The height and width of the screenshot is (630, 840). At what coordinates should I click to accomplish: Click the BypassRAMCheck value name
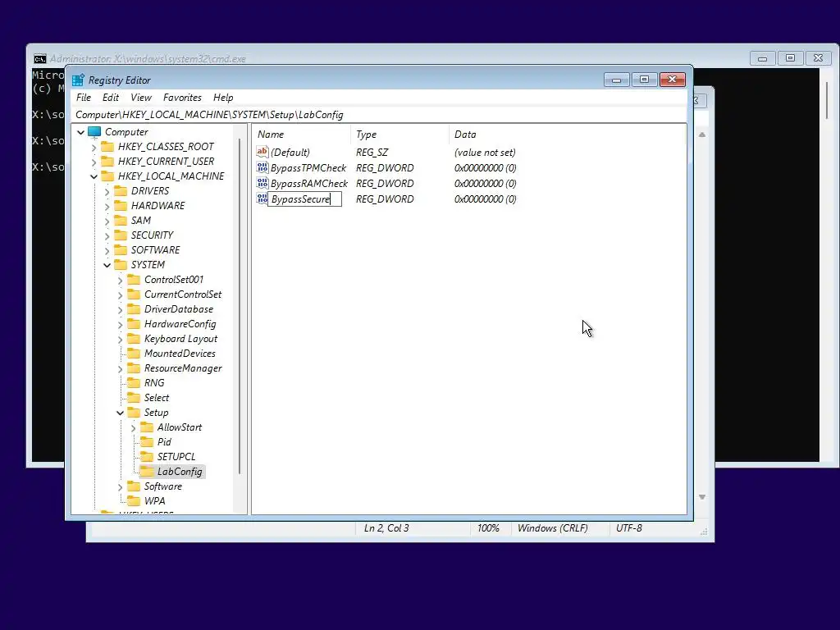[x=309, y=183]
